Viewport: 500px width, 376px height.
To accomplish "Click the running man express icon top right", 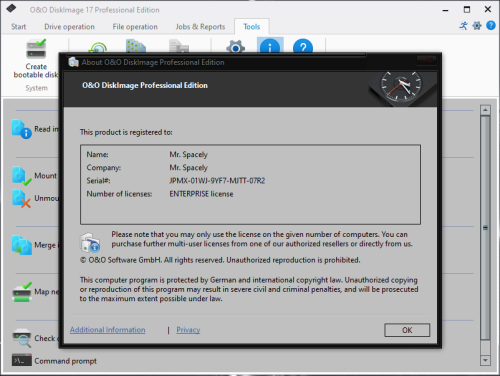I will coord(464,26).
